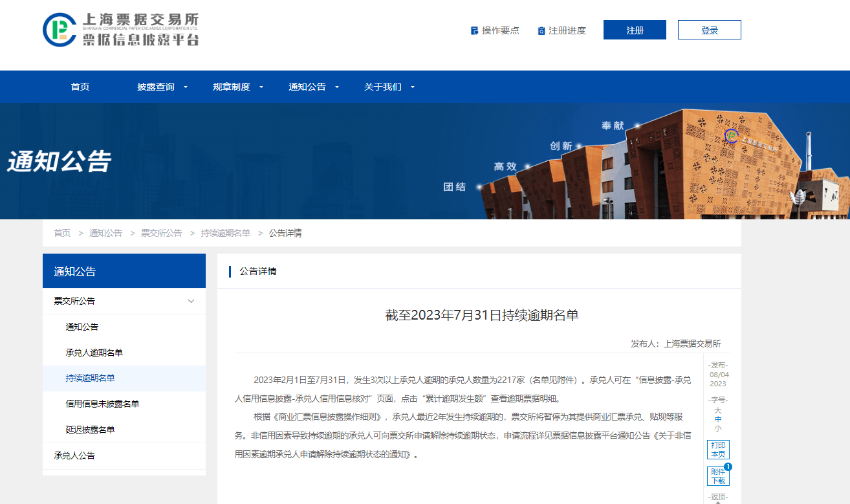Expand the 关于我们 navigation dropdown
850x504 pixels.
pyautogui.click(x=413, y=87)
